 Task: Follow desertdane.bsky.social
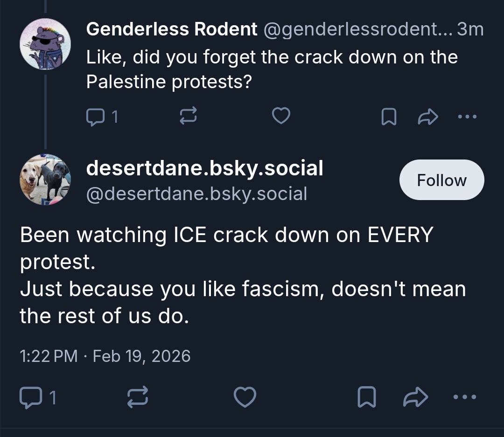(x=441, y=180)
